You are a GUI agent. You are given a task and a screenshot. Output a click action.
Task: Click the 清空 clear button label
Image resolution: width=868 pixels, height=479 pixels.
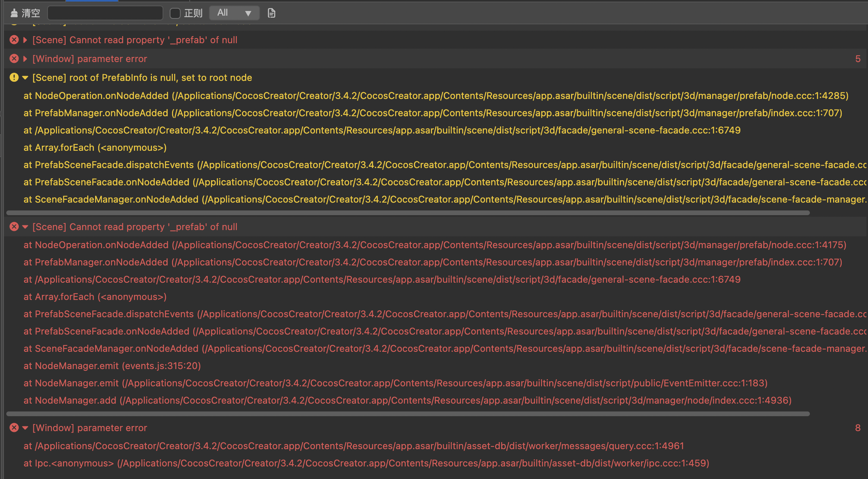click(x=31, y=13)
